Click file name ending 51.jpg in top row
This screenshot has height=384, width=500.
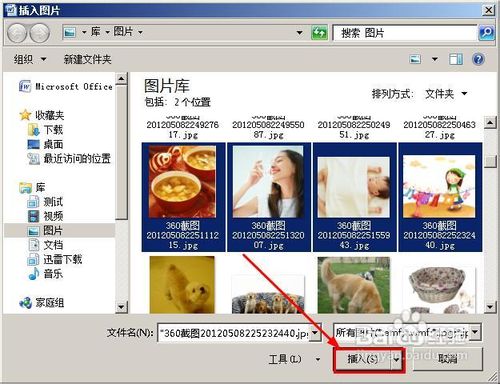tap(354, 129)
